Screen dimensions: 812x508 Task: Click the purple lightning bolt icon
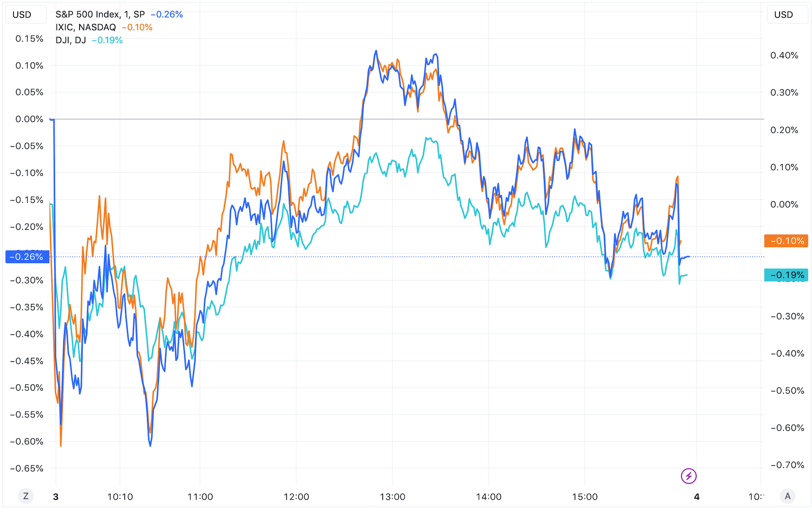(688, 476)
